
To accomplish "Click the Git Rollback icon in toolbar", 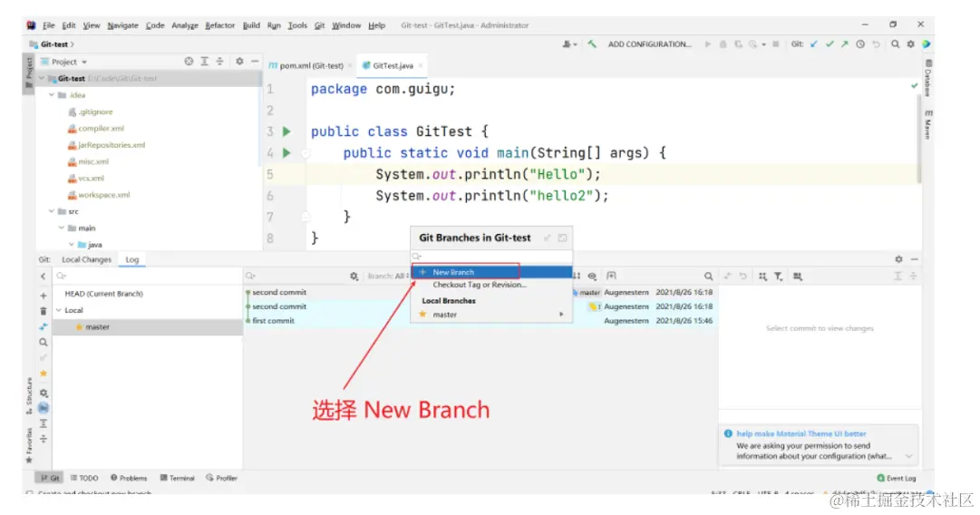I will tap(877, 44).
